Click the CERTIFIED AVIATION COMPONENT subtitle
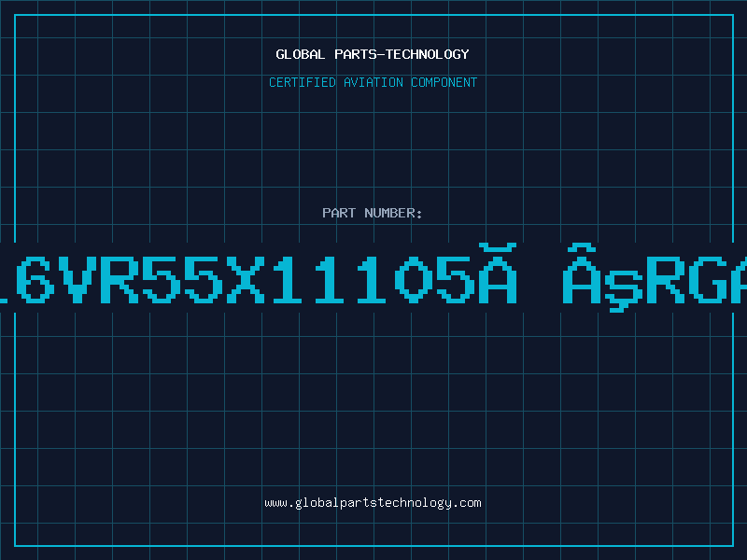Image resolution: width=747 pixels, height=560 pixels. pyautogui.click(x=373, y=82)
